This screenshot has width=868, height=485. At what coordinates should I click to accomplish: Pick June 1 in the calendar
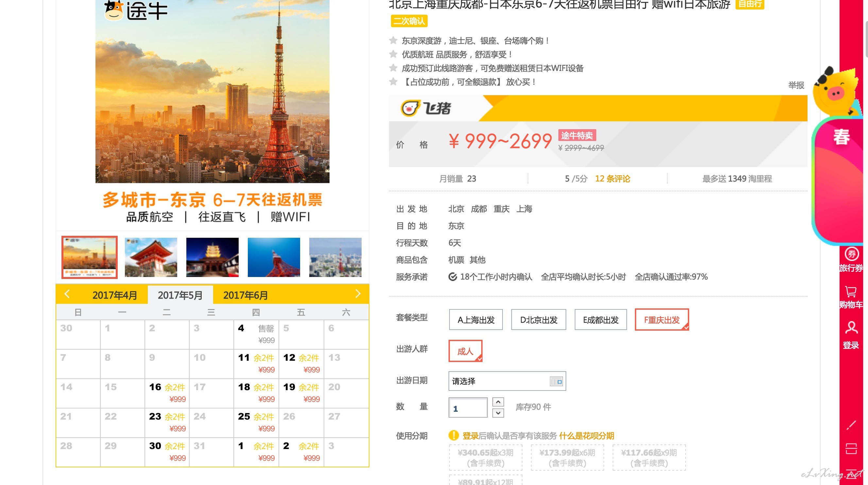(256, 452)
